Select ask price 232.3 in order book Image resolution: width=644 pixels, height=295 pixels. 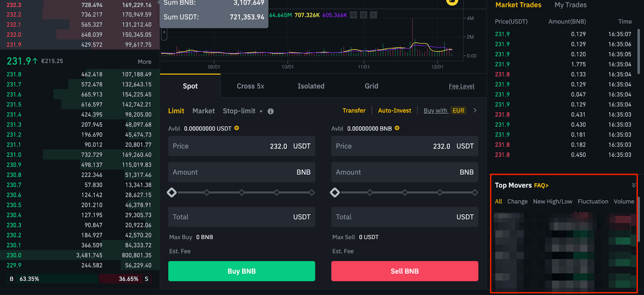pos(14,5)
